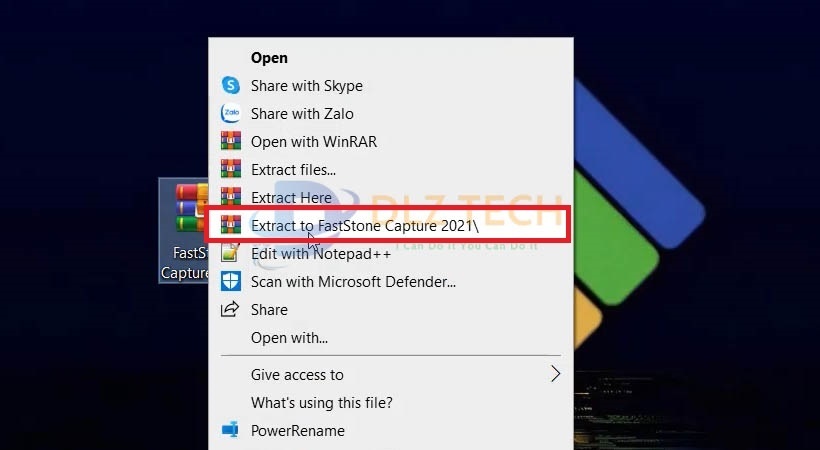Click WinRAR icon beside Open with WinRAR
The width and height of the screenshot is (820, 450).
pos(231,142)
